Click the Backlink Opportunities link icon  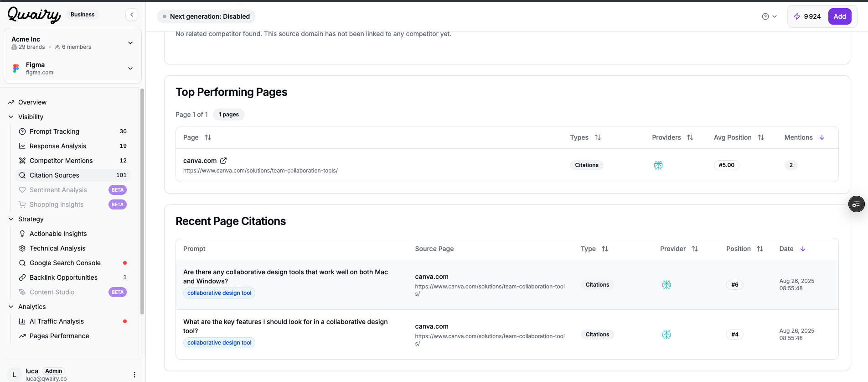pyautogui.click(x=22, y=277)
